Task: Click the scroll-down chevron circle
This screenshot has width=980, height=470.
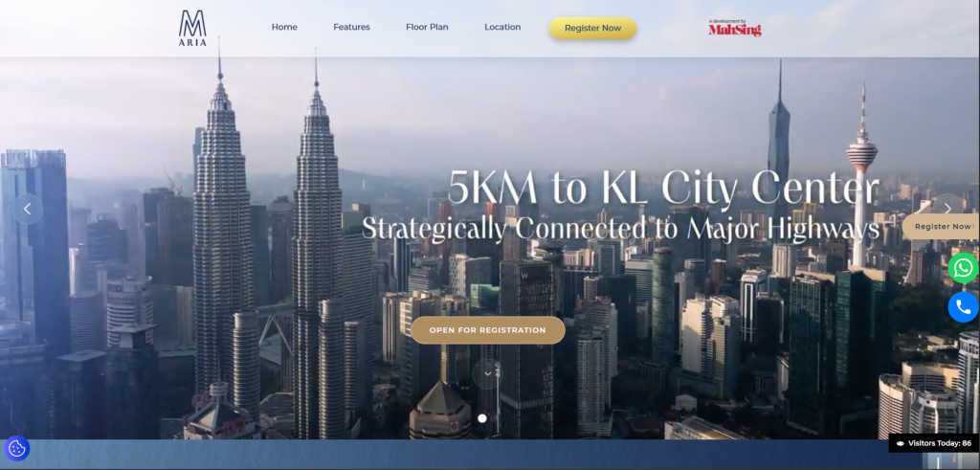Action: 487,374
